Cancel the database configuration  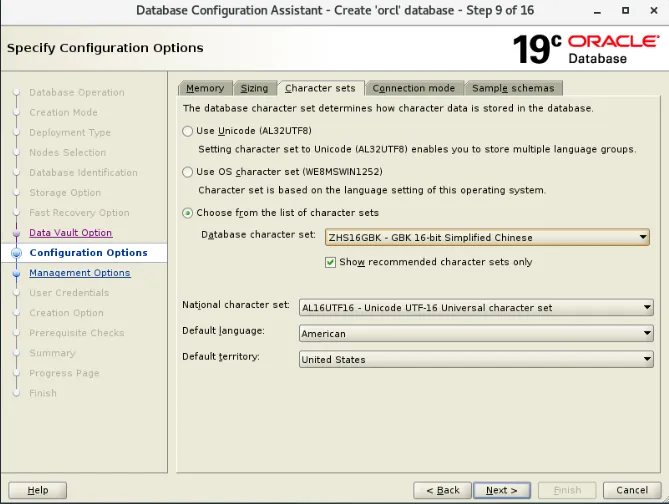(x=632, y=490)
